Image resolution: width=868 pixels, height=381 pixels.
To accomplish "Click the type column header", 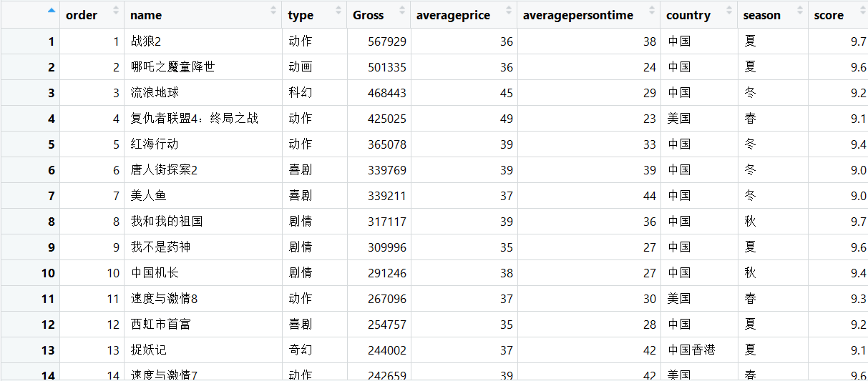I will pyautogui.click(x=314, y=15).
